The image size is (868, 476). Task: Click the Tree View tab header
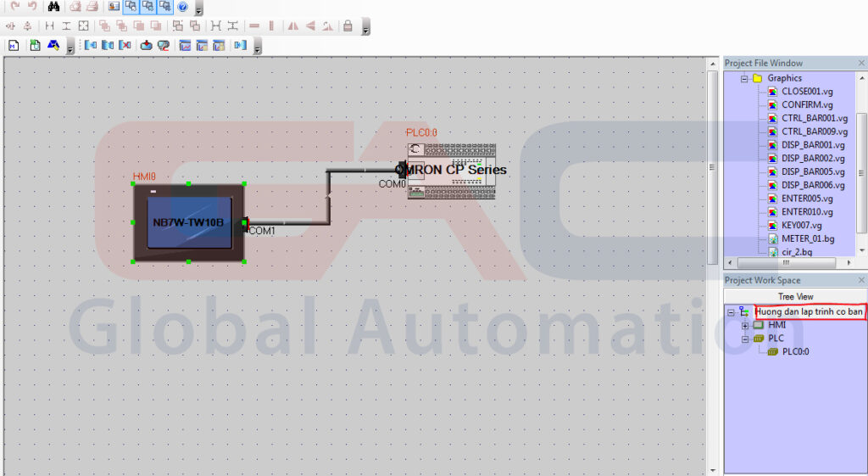coord(795,296)
